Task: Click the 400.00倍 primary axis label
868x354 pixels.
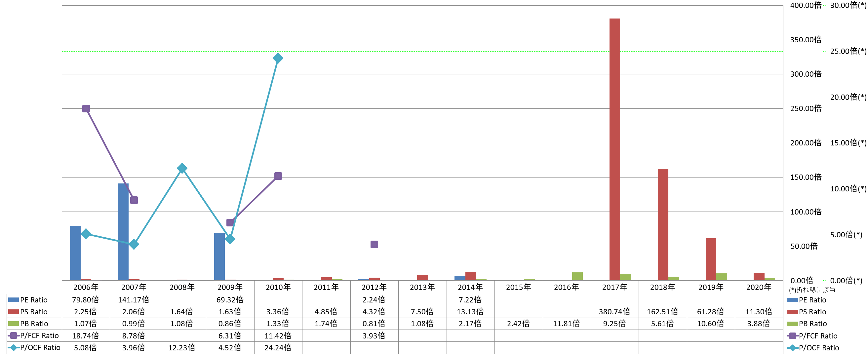Action: coord(806,5)
